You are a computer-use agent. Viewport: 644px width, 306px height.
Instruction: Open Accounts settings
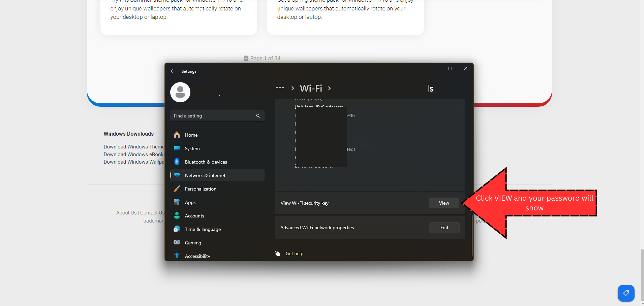coord(217,216)
